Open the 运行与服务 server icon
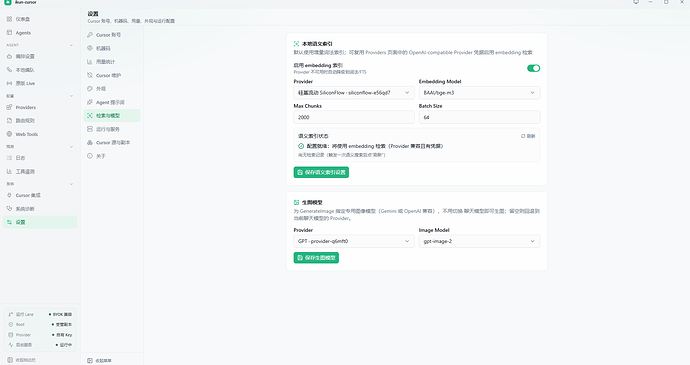This screenshot has height=365, width=690. point(90,129)
